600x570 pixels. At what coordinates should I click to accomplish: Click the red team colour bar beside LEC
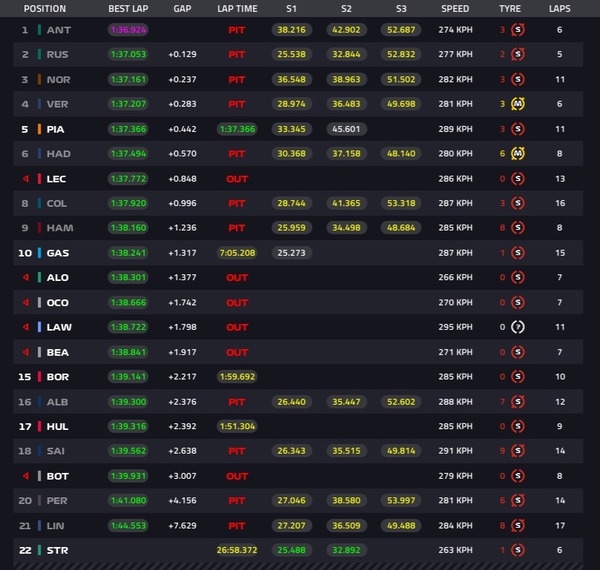point(39,179)
